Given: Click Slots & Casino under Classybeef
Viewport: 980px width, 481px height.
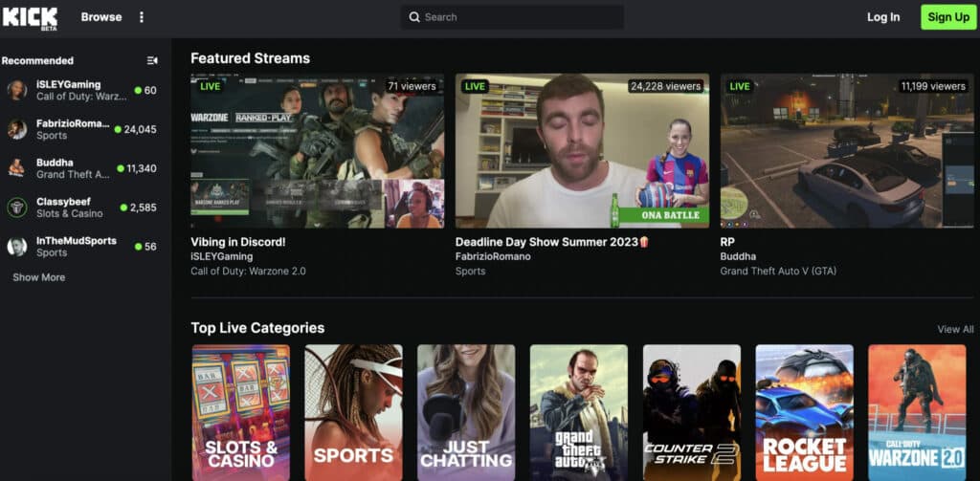Looking at the screenshot, I should pos(69,213).
